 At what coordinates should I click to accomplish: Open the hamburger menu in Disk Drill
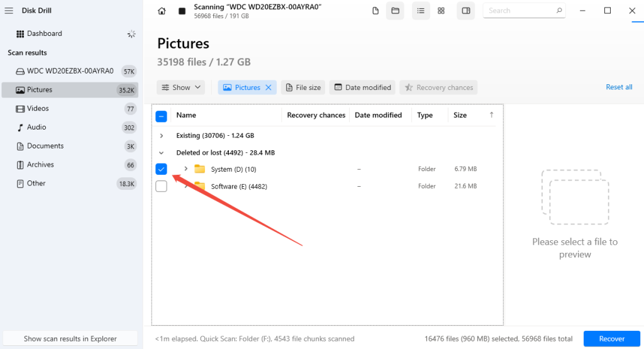[x=9, y=11]
